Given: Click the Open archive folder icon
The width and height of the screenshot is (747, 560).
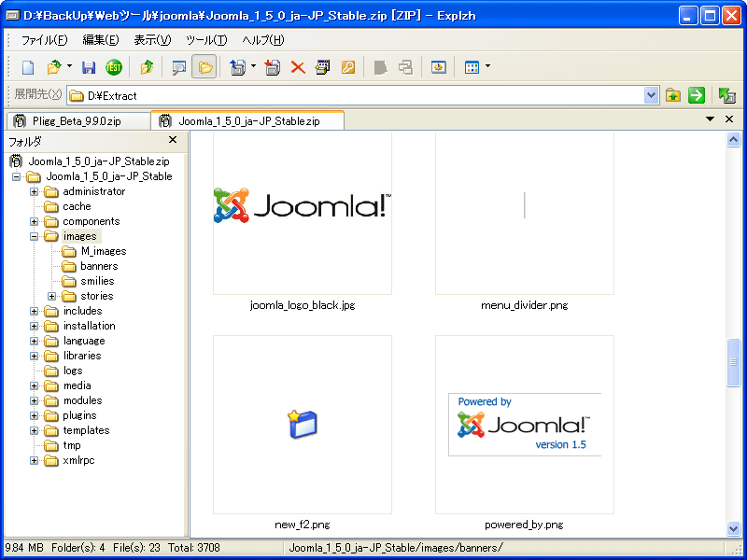Looking at the screenshot, I should [54, 67].
